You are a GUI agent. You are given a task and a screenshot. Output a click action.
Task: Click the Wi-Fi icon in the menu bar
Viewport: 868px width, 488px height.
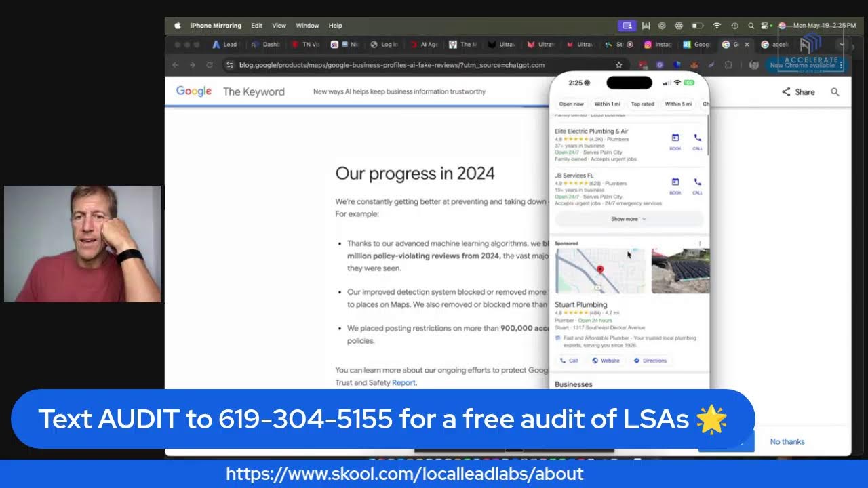click(x=717, y=26)
